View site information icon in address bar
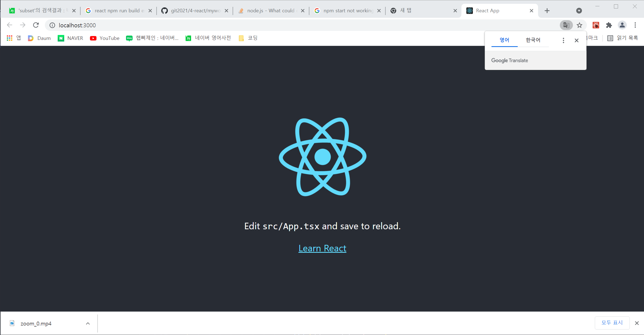The image size is (644, 335). 52,25
